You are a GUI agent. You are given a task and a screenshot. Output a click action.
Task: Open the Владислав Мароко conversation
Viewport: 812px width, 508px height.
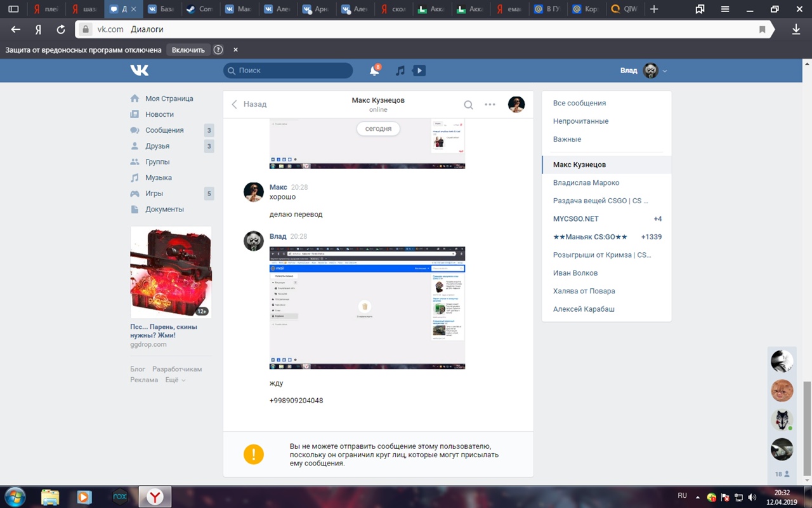coord(586,183)
